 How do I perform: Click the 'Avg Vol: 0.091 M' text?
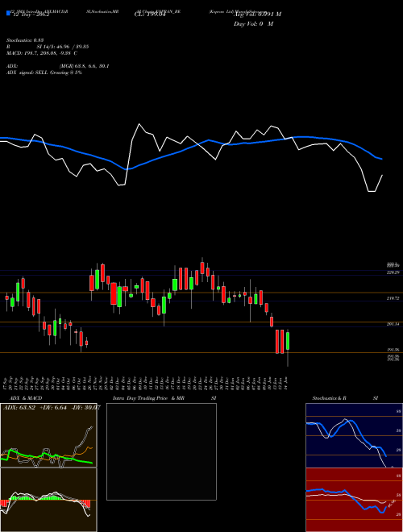click(258, 15)
